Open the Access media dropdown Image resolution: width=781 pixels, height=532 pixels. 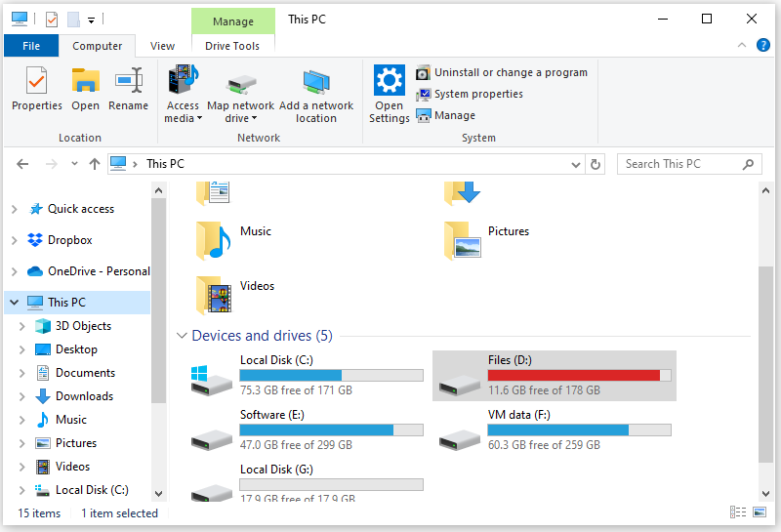point(183,112)
